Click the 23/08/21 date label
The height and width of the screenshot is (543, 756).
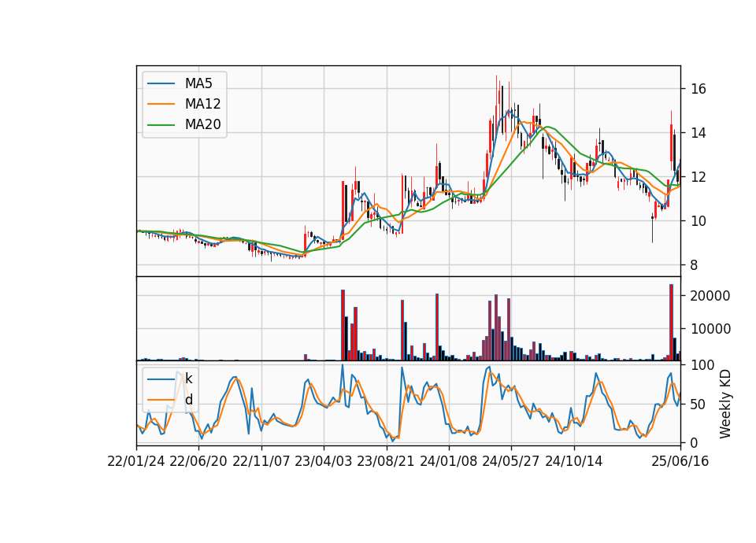click(x=386, y=462)
